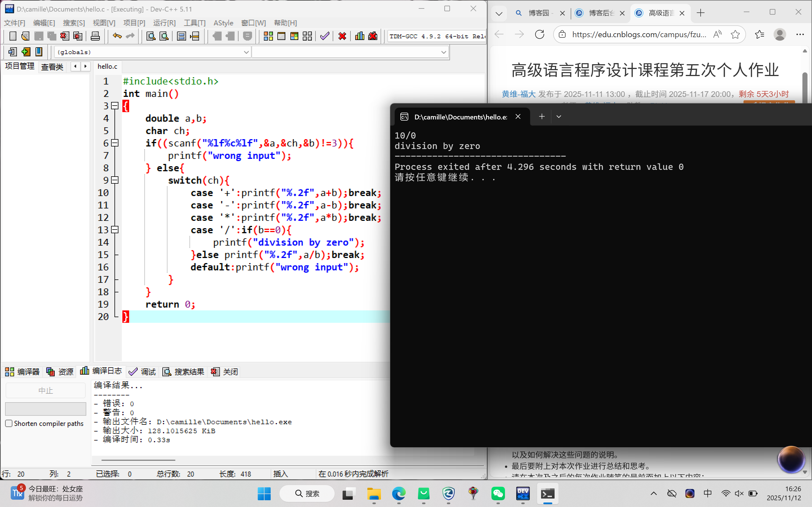Click the Compile four-squares toolbar icon

(268, 36)
